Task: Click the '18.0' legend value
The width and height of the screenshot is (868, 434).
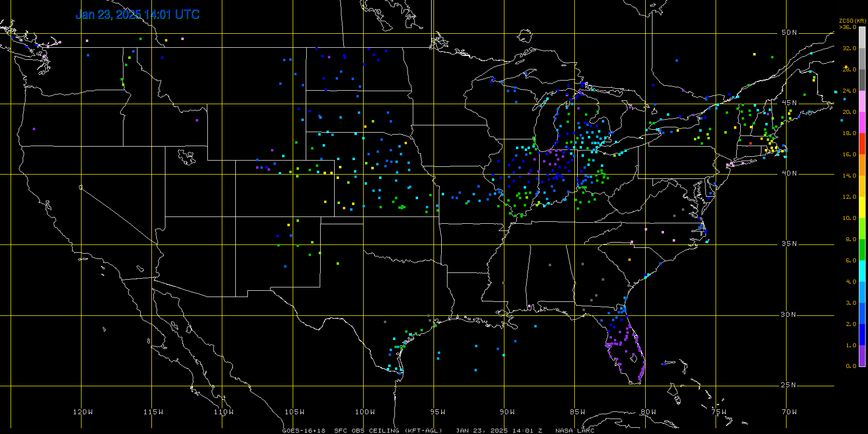Action: pyautogui.click(x=849, y=133)
